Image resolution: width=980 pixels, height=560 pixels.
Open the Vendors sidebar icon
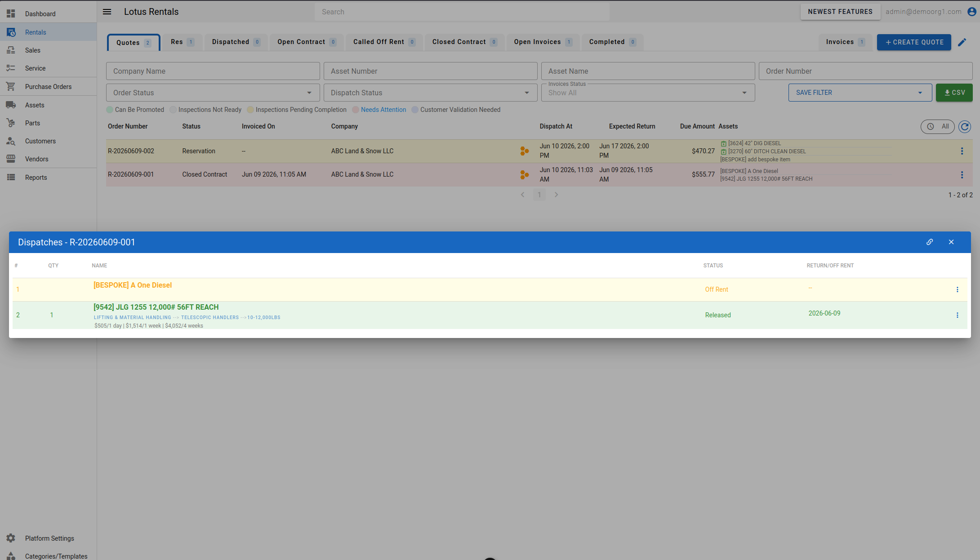point(11,159)
